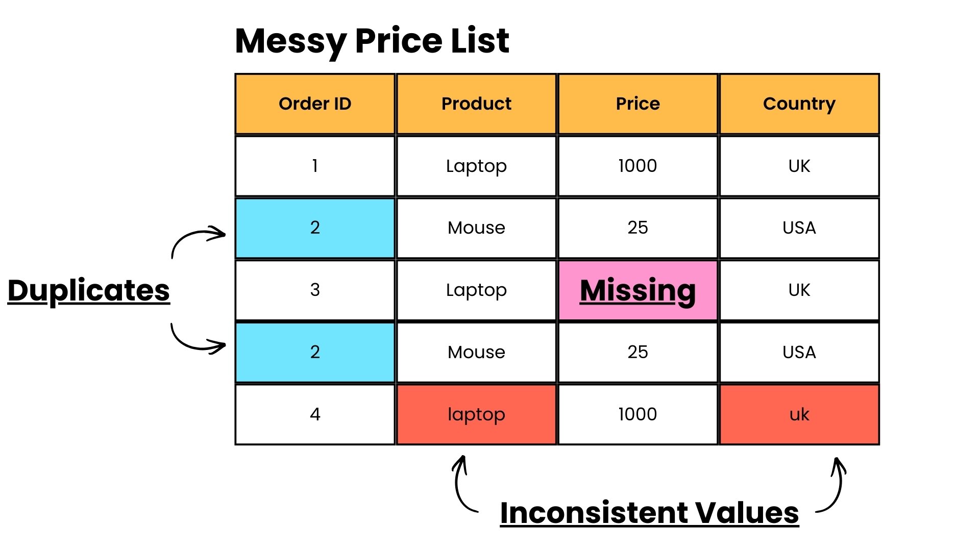Screen dimensions: 980x551
Task: Click the Price column header
Action: 638,104
